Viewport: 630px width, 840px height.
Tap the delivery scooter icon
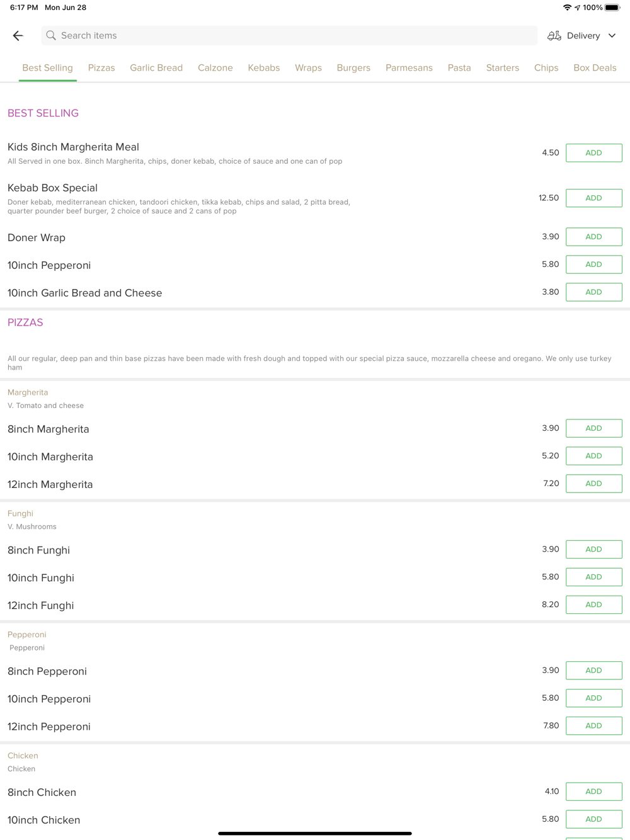(x=554, y=36)
